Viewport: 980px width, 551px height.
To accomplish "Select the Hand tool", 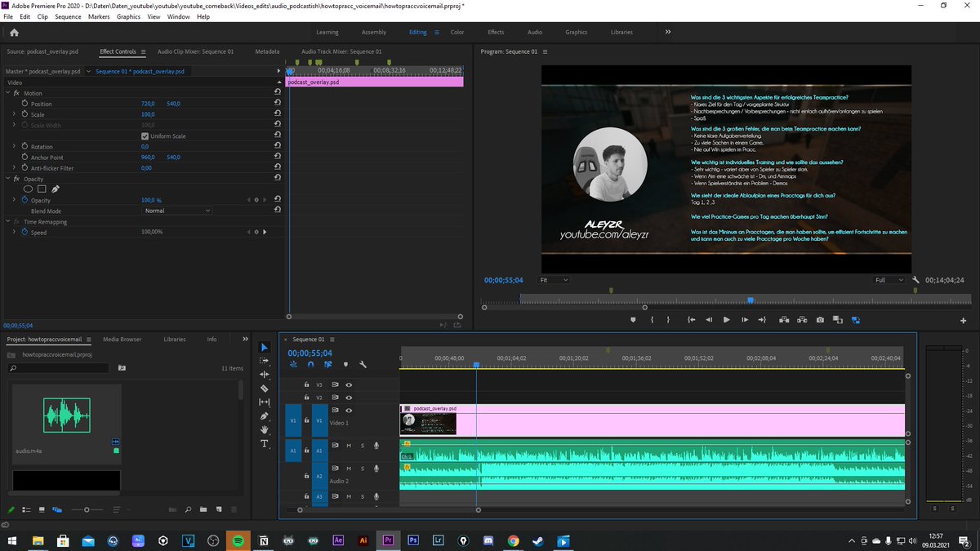I will point(265,429).
